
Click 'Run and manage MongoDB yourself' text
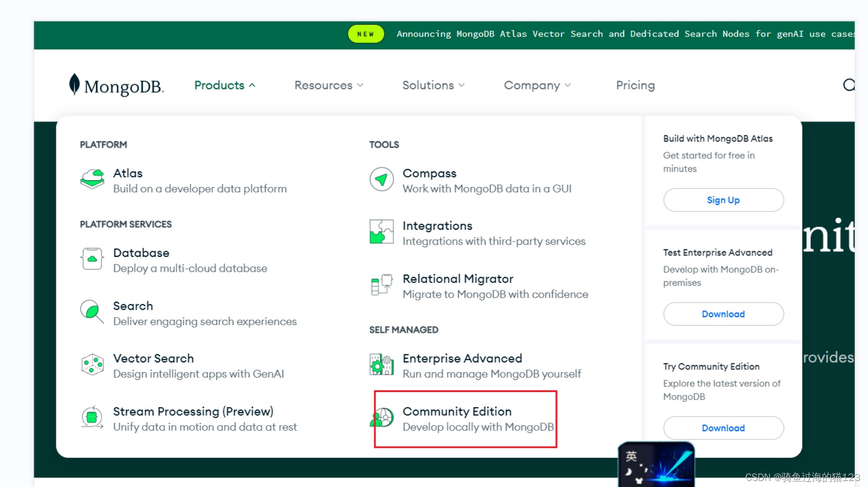(x=492, y=374)
